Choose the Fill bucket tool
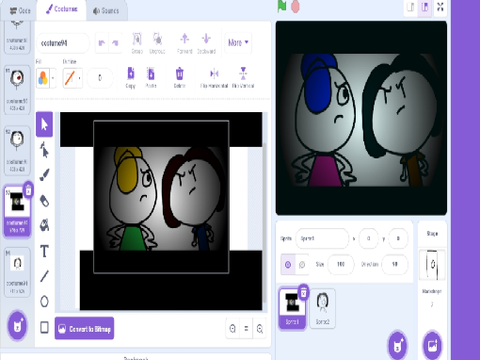This screenshot has height=360, width=480. click(44, 225)
